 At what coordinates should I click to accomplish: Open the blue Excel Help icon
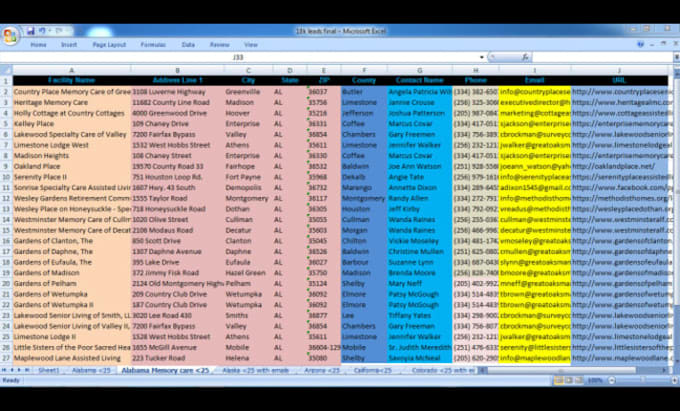click(641, 44)
